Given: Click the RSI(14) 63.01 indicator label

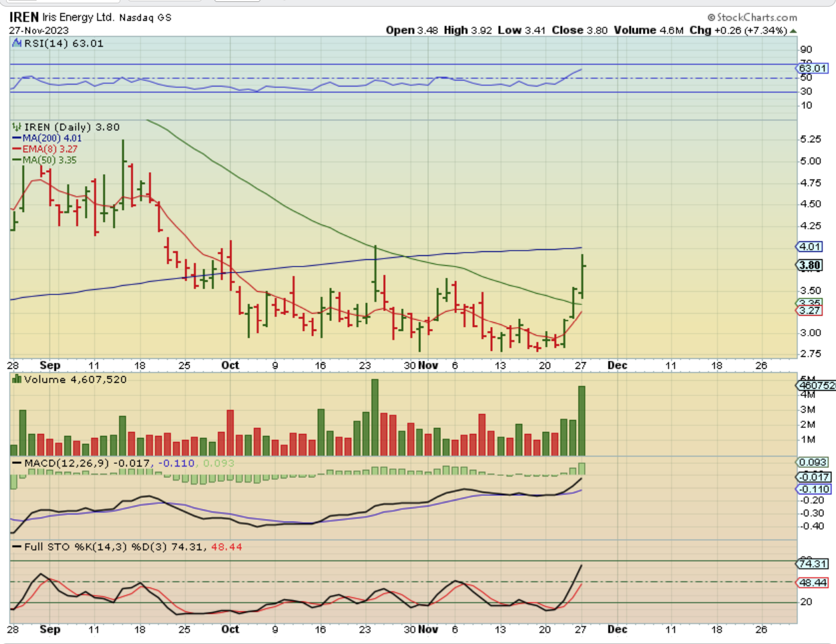Looking at the screenshot, I should pos(64,43).
